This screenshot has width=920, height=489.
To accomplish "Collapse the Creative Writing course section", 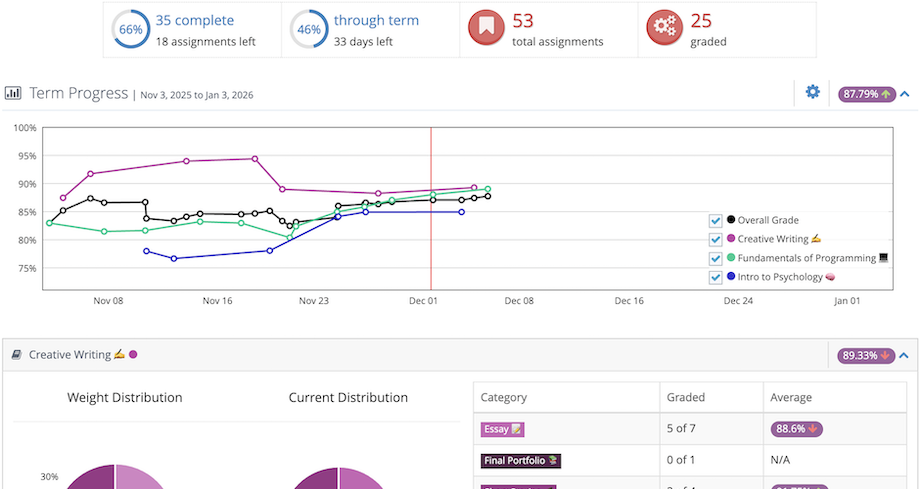I will [904, 355].
